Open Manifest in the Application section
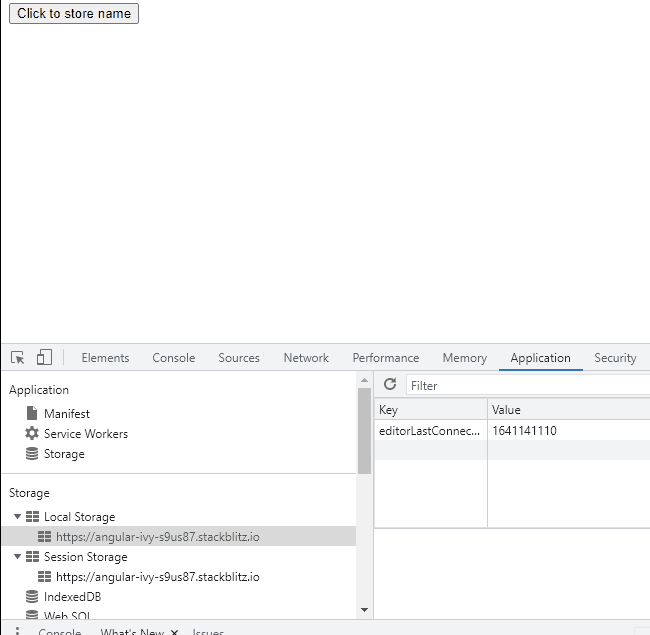 coord(66,414)
